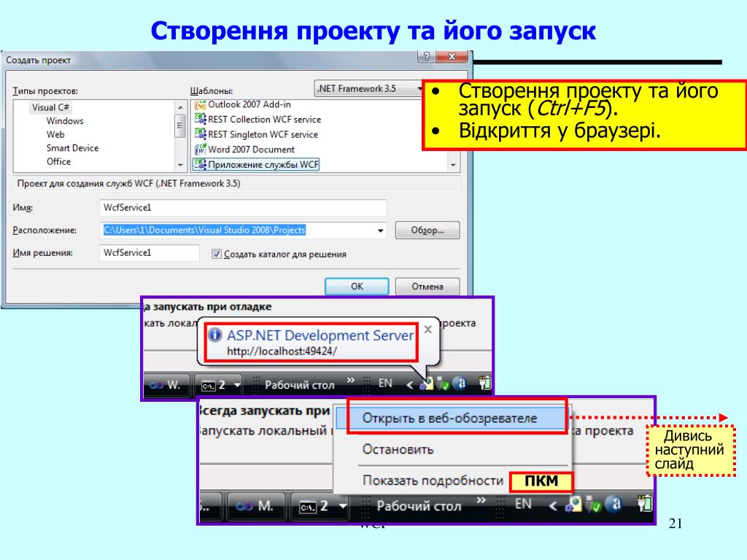The image size is (747, 560).
Task: Open the .NET Framework 3.5 dropdown
Action: click(368, 88)
